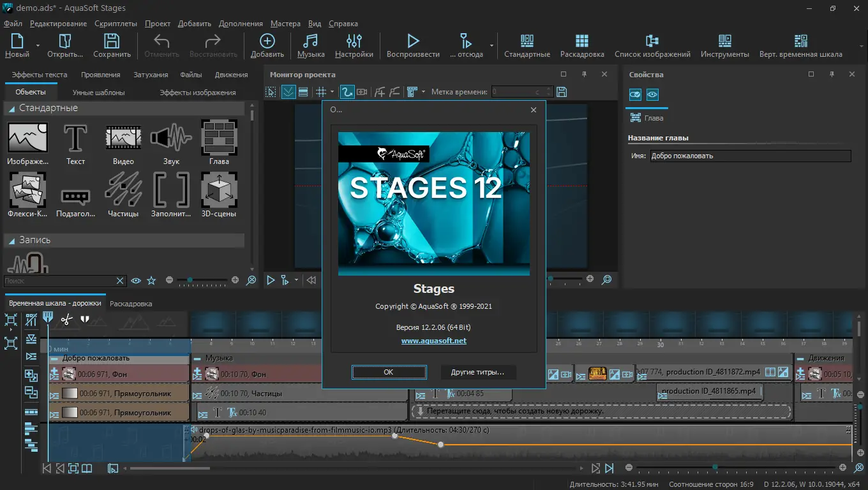Click the Воспроизвести play icon

pyautogui.click(x=413, y=41)
